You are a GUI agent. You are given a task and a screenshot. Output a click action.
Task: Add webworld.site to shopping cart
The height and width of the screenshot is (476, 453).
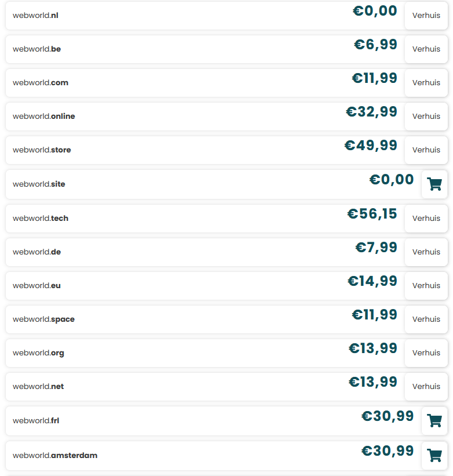[434, 184]
